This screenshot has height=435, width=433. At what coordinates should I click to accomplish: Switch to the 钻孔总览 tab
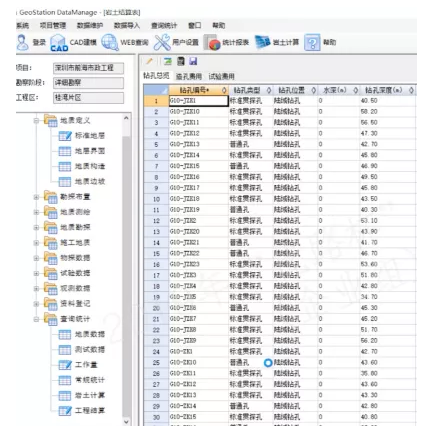click(x=156, y=76)
